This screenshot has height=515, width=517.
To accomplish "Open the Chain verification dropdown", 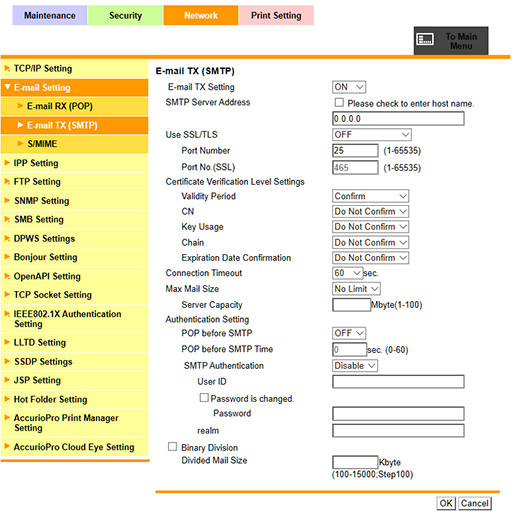I will 370,242.
